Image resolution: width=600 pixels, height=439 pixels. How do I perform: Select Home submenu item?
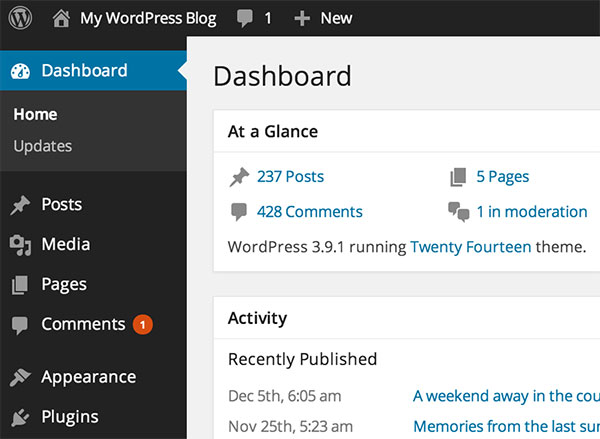coord(35,114)
